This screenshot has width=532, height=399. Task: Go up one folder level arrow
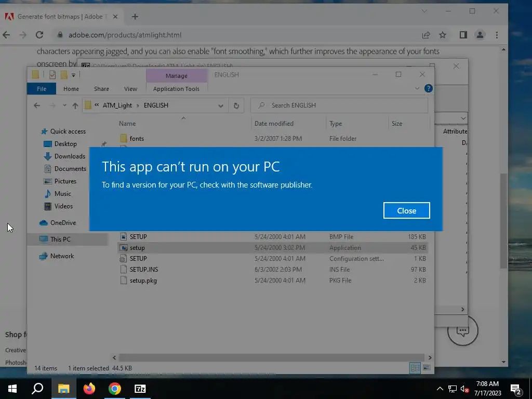click(75, 105)
